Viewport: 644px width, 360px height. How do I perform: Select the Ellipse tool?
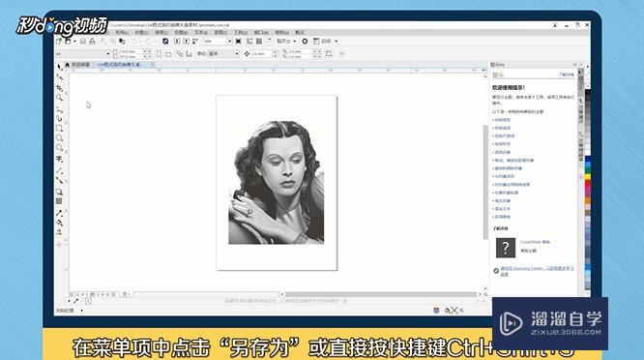(59, 138)
